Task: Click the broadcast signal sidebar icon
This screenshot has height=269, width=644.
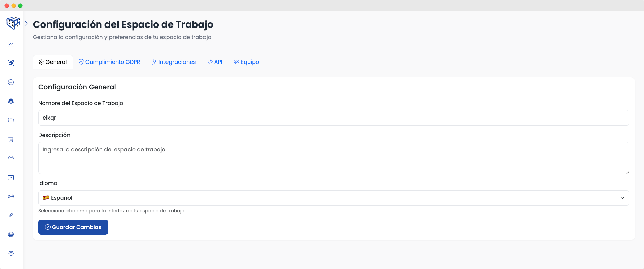Action: point(11,196)
